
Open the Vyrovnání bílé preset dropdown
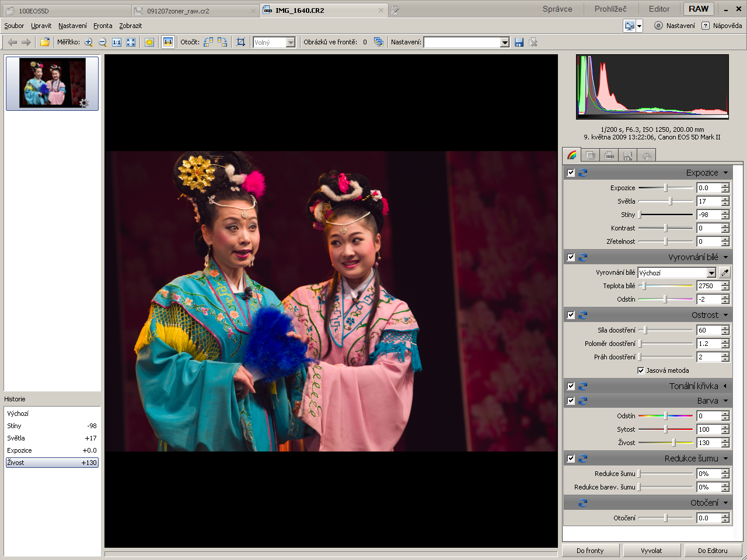pyautogui.click(x=711, y=273)
